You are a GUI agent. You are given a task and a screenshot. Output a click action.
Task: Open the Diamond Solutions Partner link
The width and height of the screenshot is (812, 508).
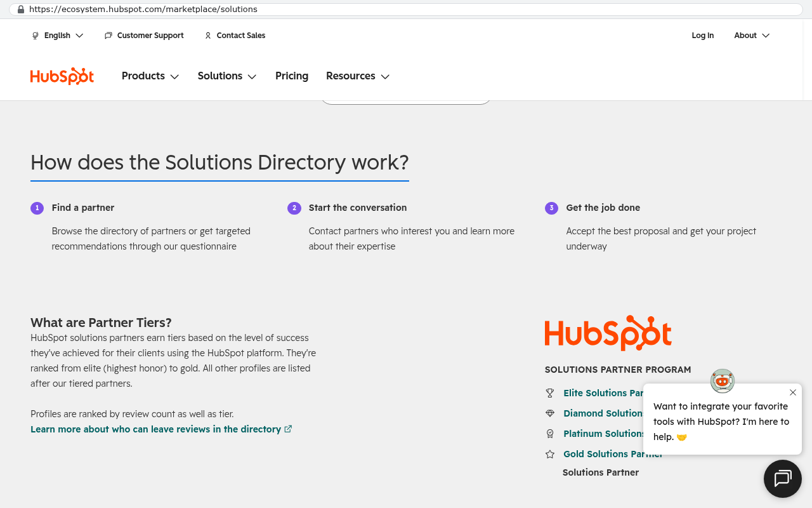coord(603,413)
